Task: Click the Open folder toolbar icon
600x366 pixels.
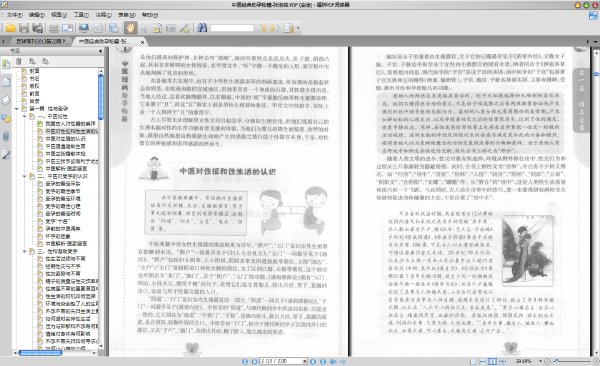Action: tap(10, 28)
